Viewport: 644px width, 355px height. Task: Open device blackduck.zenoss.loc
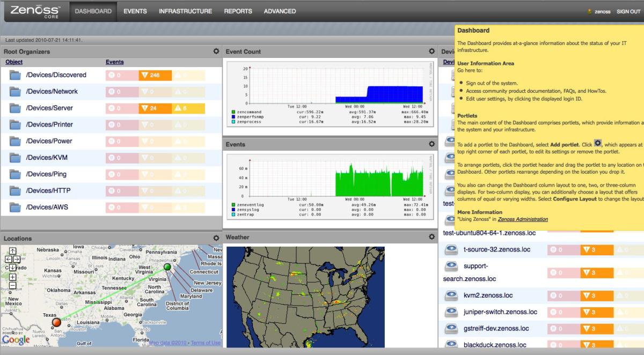(495, 345)
